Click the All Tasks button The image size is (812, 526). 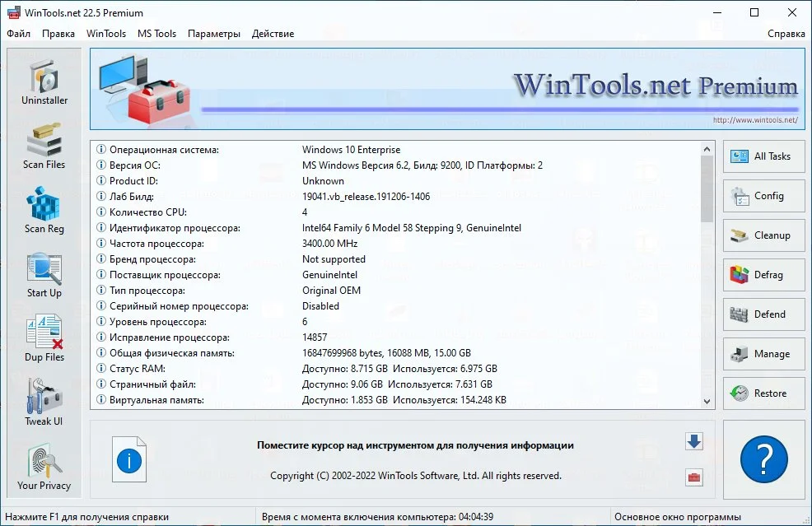(x=764, y=156)
